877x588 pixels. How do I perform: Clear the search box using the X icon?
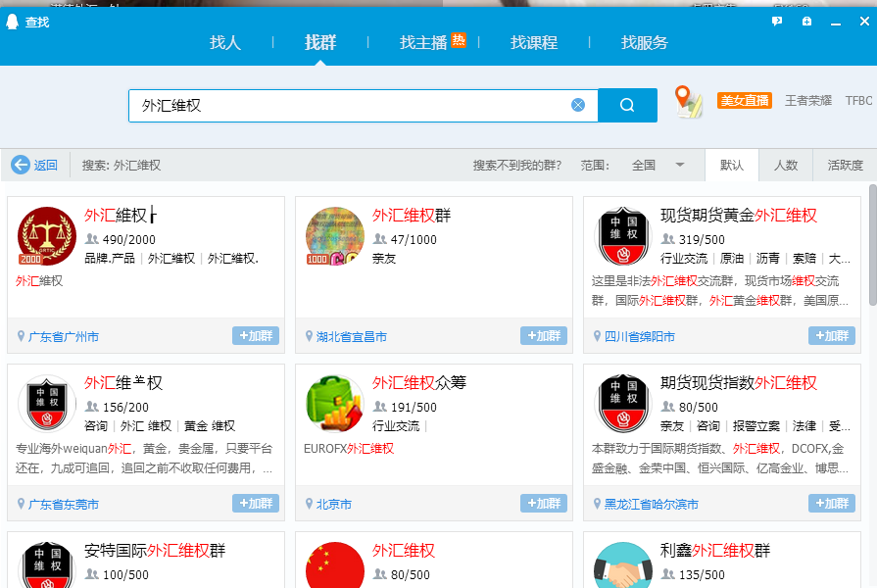(x=578, y=105)
